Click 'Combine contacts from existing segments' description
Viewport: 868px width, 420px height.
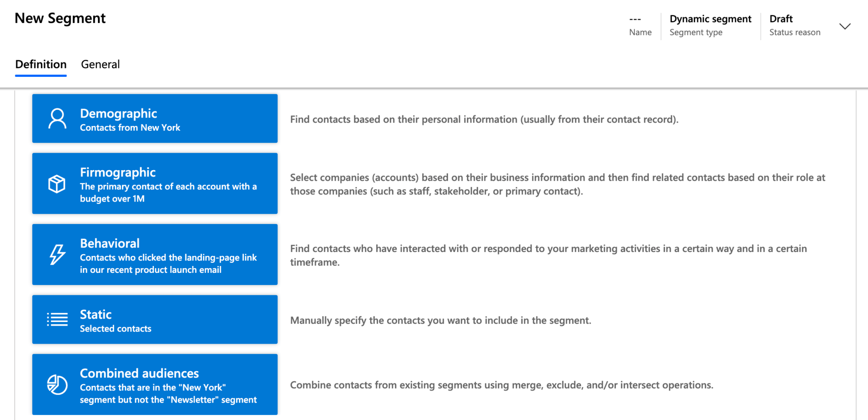[x=501, y=385]
